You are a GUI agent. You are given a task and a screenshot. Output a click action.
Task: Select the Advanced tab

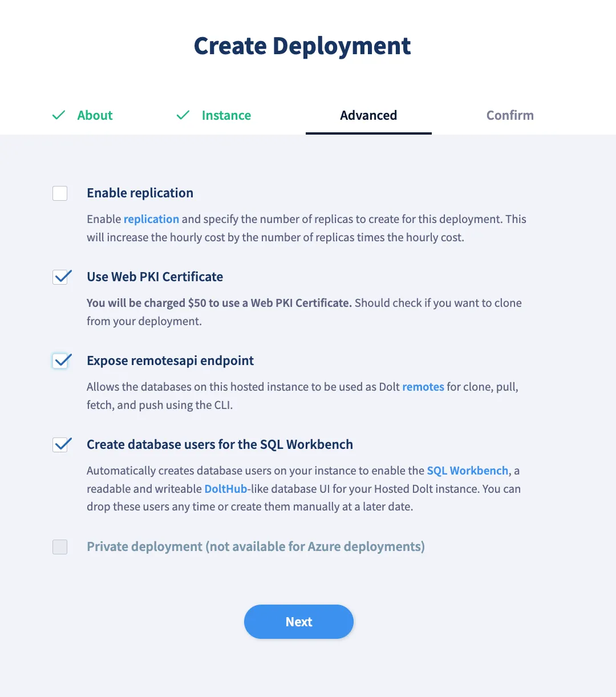(x=368, y=115)
